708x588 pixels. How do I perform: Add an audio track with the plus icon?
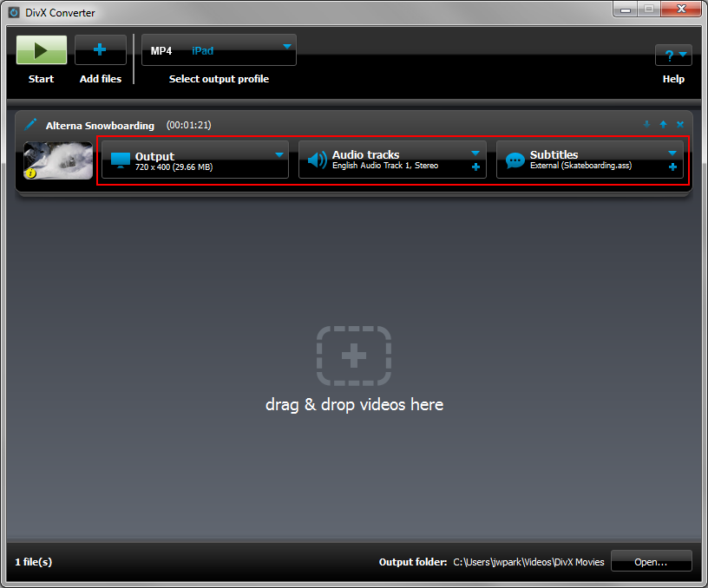point(475,167)
